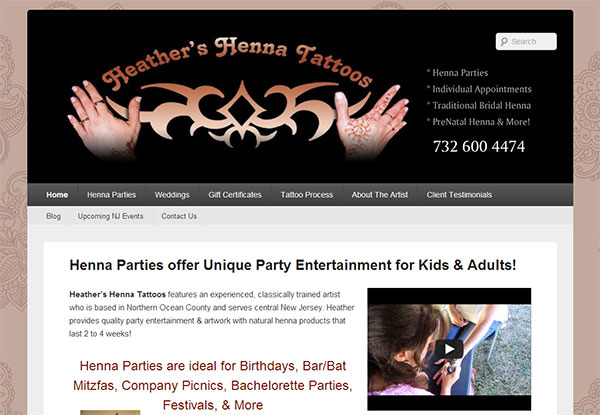The width and height of the screenshot is (600, 415).
Task: Click the Heather's Henna Tattoos logo text
Action: (237, 61)
